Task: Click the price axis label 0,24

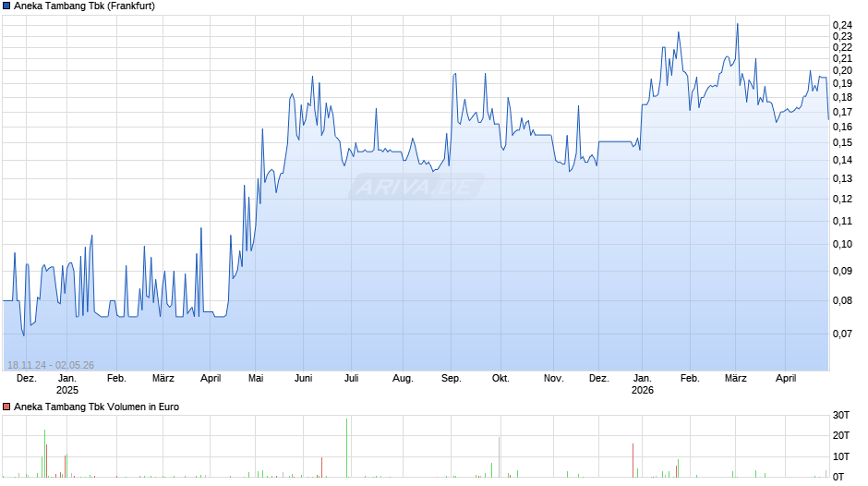Action: coord(842,25)
